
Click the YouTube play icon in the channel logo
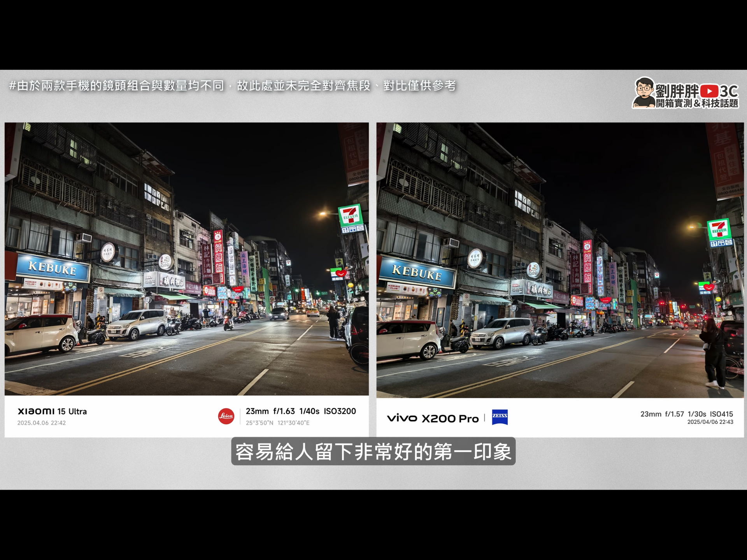pos(709,91)
